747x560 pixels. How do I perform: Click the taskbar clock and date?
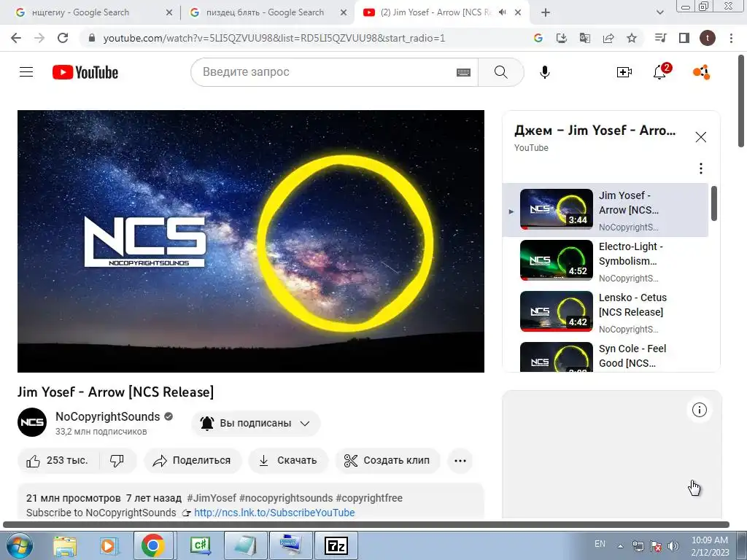(x=710, y=546)
